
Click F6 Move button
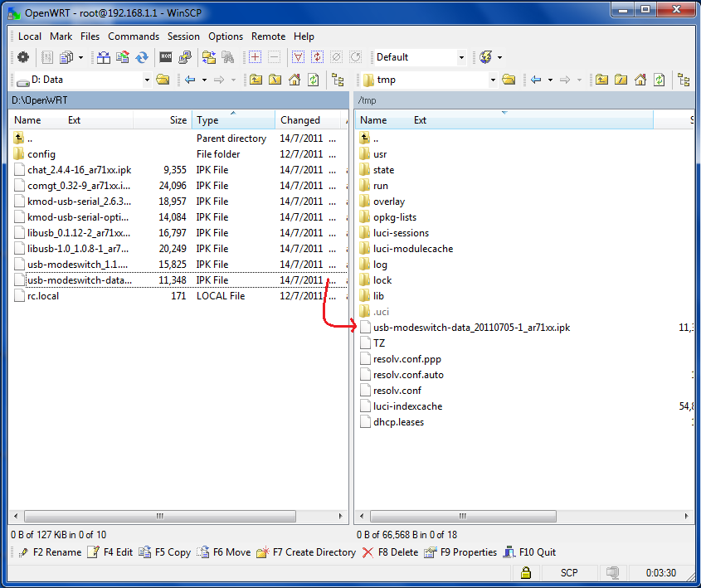[223, 552]
